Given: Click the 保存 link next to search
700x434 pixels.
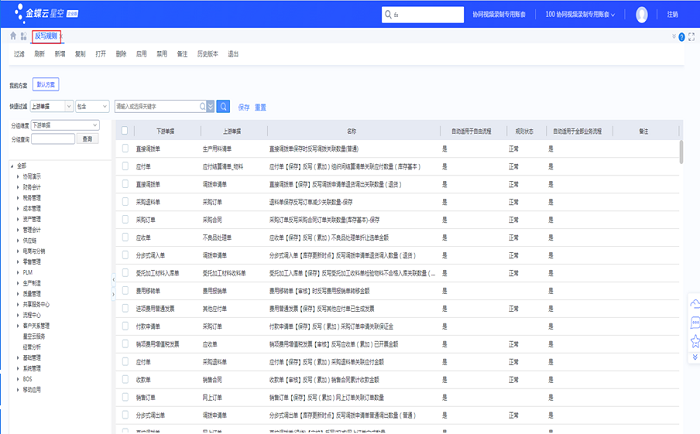Looking at the screenshot, I should tap(243, 106).
